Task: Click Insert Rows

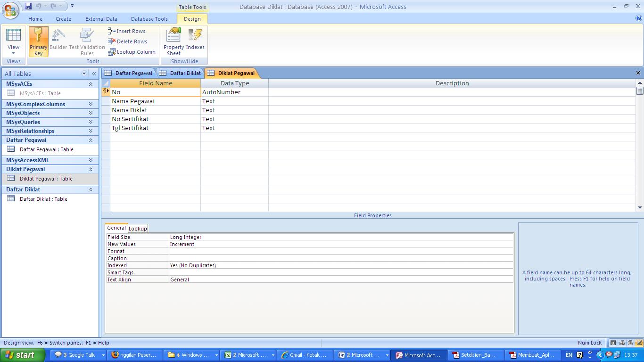Action: 126,31
